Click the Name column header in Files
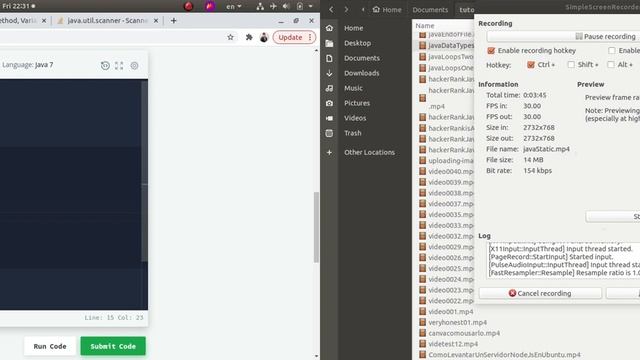Image resolution: width=640 pixels, height=360 pixels. [x=424, y=25]
